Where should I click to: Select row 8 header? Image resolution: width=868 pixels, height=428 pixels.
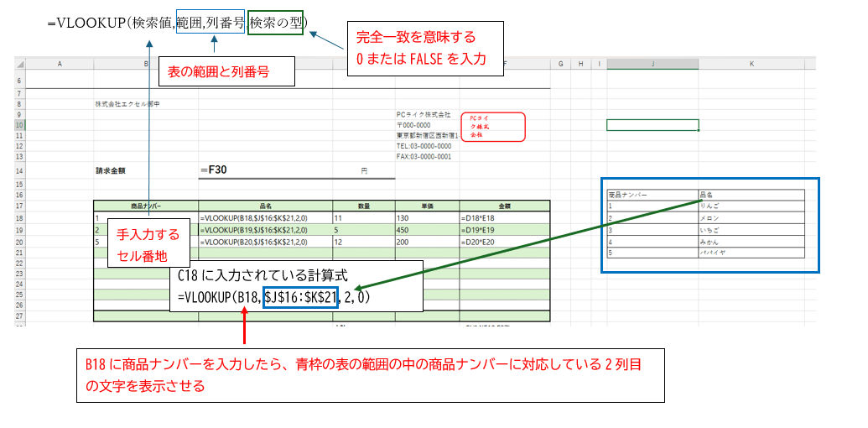20,104
